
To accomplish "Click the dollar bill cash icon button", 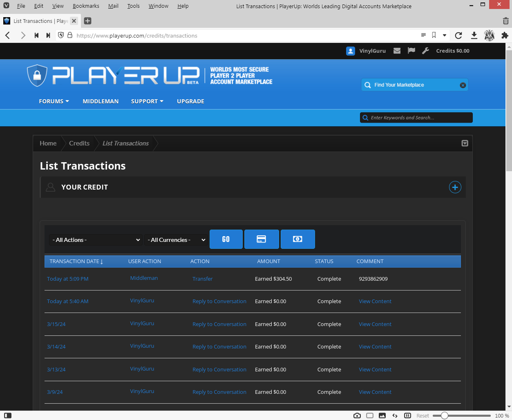I will pos(297,239).
